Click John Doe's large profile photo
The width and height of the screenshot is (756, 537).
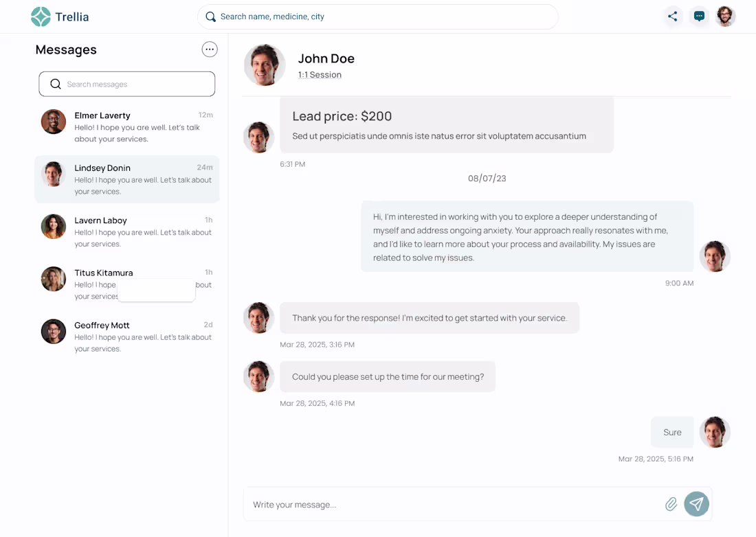pos(265,65)
